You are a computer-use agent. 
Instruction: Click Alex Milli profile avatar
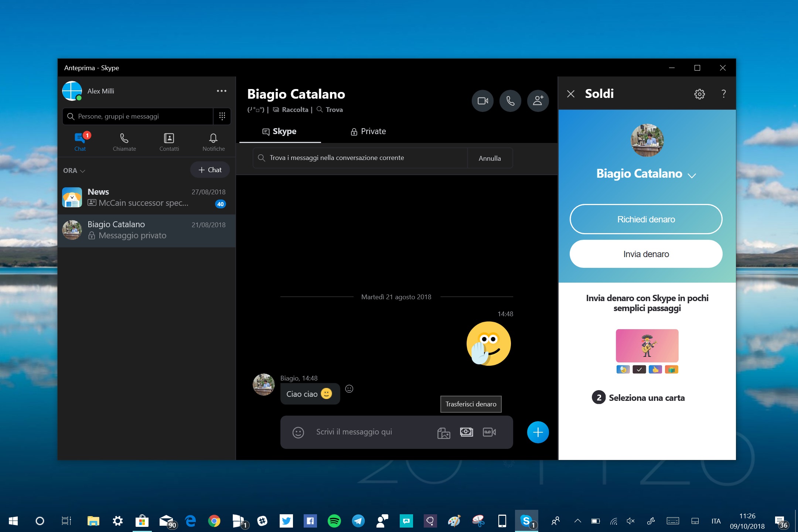click(72, 91)
